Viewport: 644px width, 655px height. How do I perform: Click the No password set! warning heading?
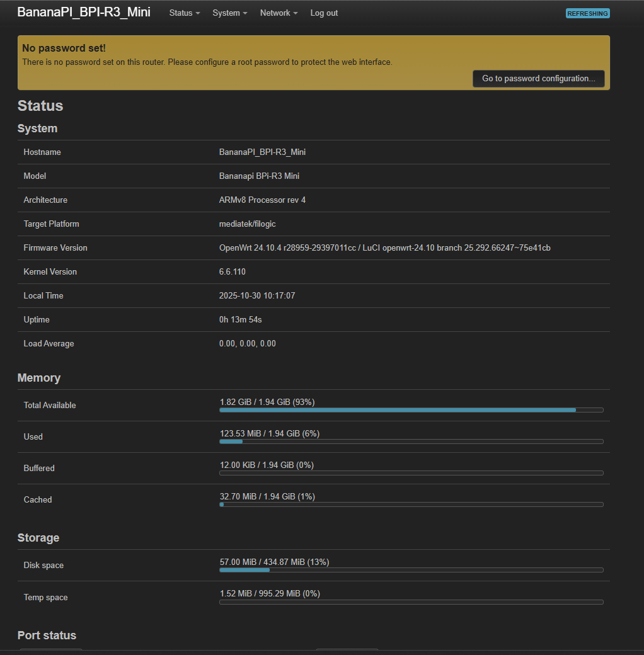pyautogui.click(x=64, y=48)
